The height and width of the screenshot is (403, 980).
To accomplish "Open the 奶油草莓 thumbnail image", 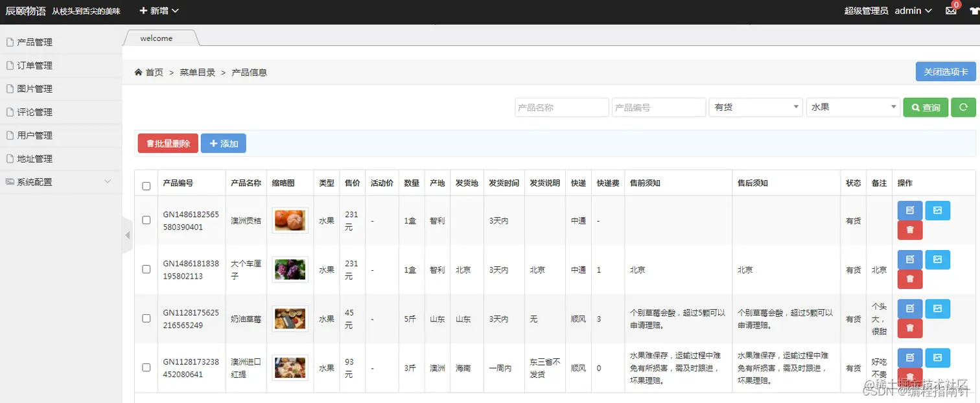I will tap(290, 318).
